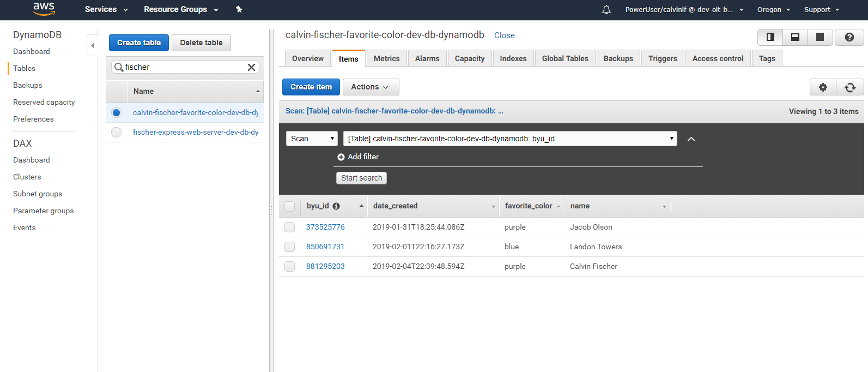868x372 pixels.
Task: Open the Services dropdown menu
Action: 106,9
